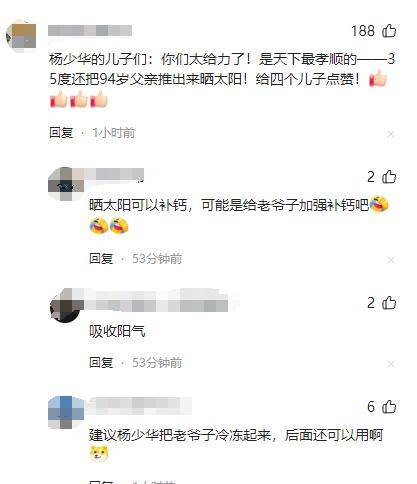Viewport: 417px width, 484px height.
Task: Reply to the 晒太阳可以补钙 comment
Action: pyautogui.click(x=101, y=258)
